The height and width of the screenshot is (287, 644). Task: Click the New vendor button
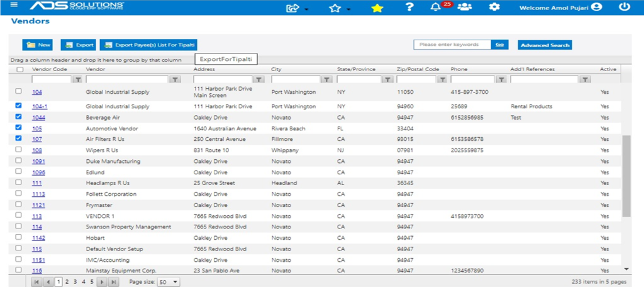(x=37, y=45)
